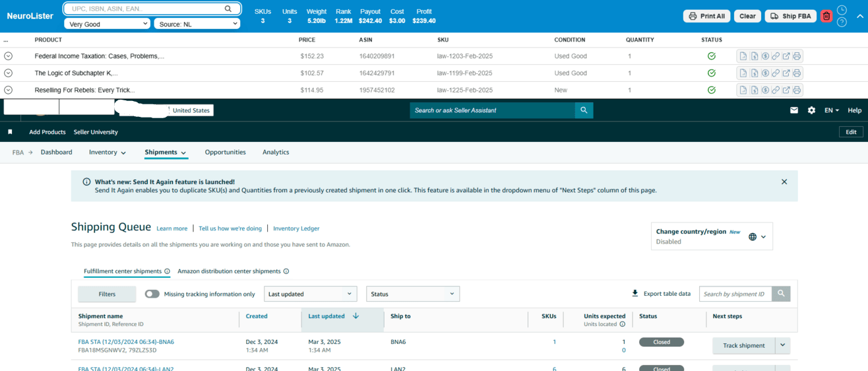868x371 pixels.
Task: Open the Source: NL dropdown
Action: [197, 24]
